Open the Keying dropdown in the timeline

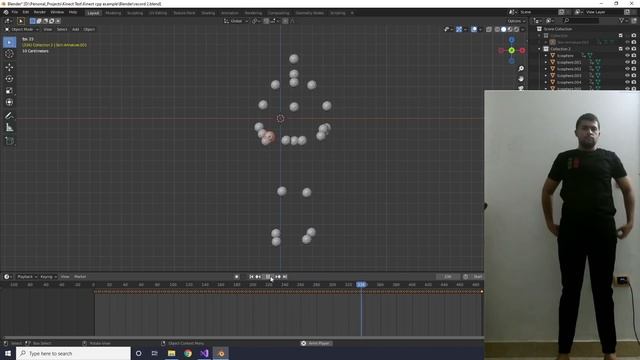point(49,277)
